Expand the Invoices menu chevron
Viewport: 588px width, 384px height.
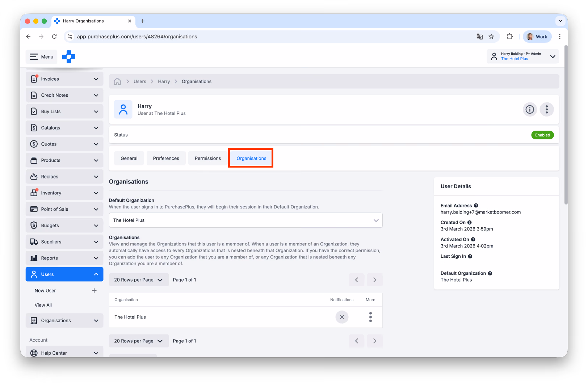tap(96, 79)
